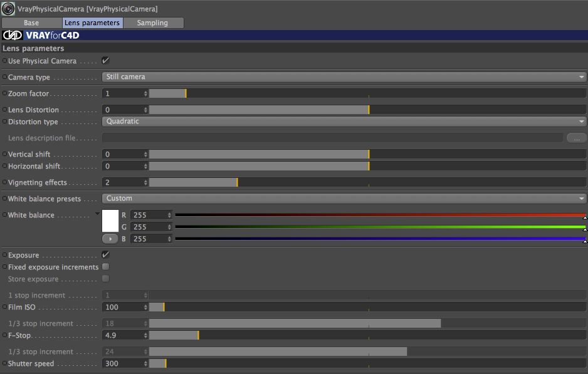
Task: Click the Vertical shift slider bar
Action: (367, 154)
